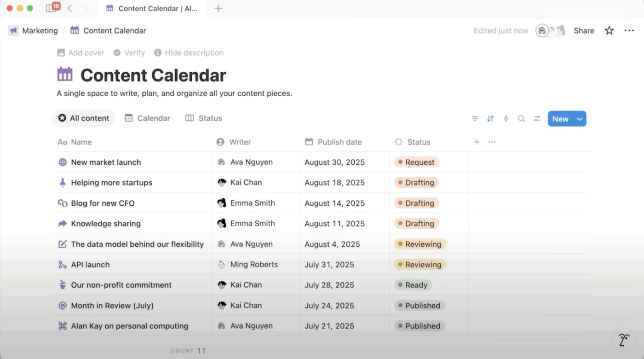Expand the New button dropdown arrow
This screenshot has width=644, height=359.
580,119
